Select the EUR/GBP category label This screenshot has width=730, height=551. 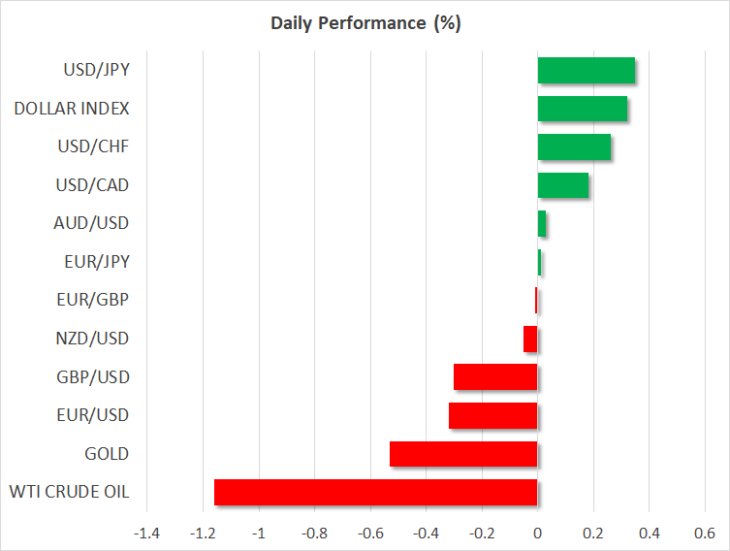pyautogui.click(x=93, y=300)
